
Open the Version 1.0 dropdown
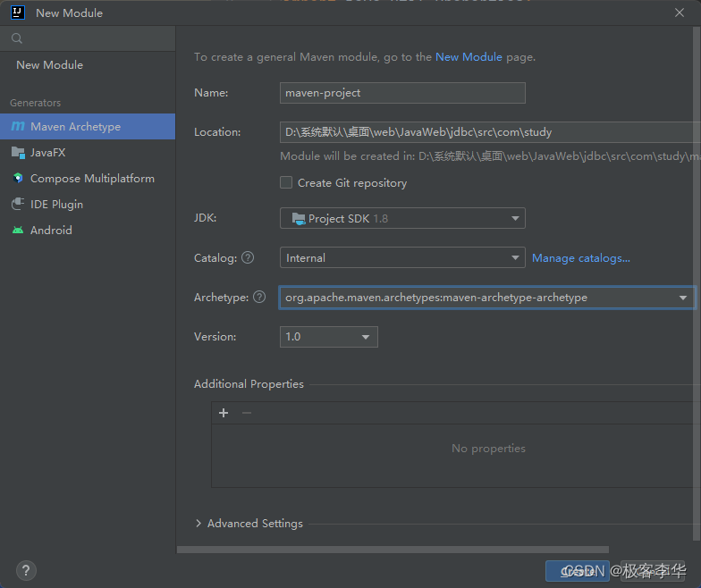point(329,337)
